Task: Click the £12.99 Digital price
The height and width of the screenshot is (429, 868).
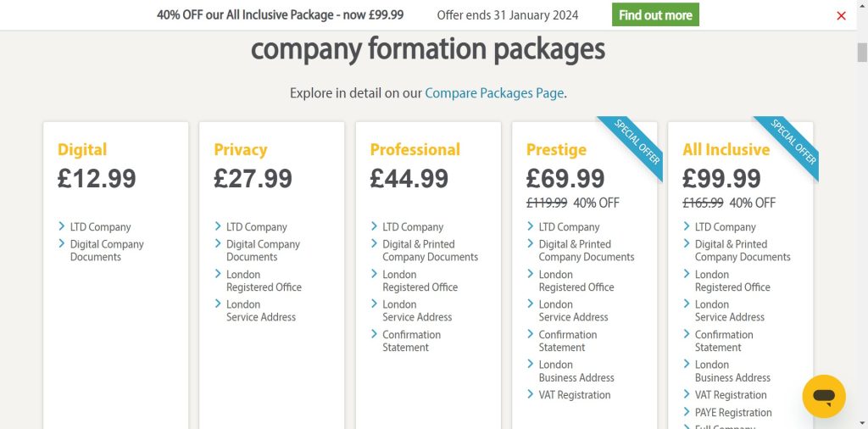Action: 97,178
